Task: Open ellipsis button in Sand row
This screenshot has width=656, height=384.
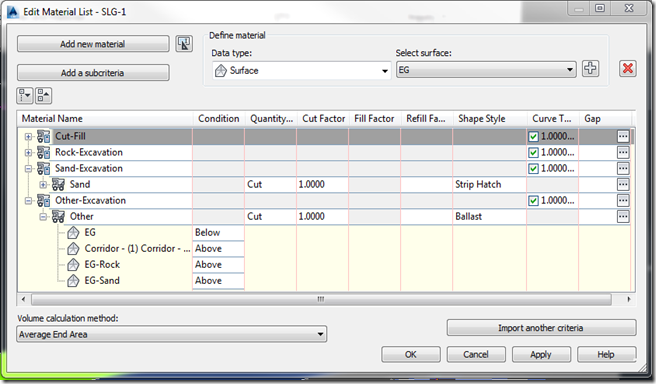Action: [x=623, y=184]
